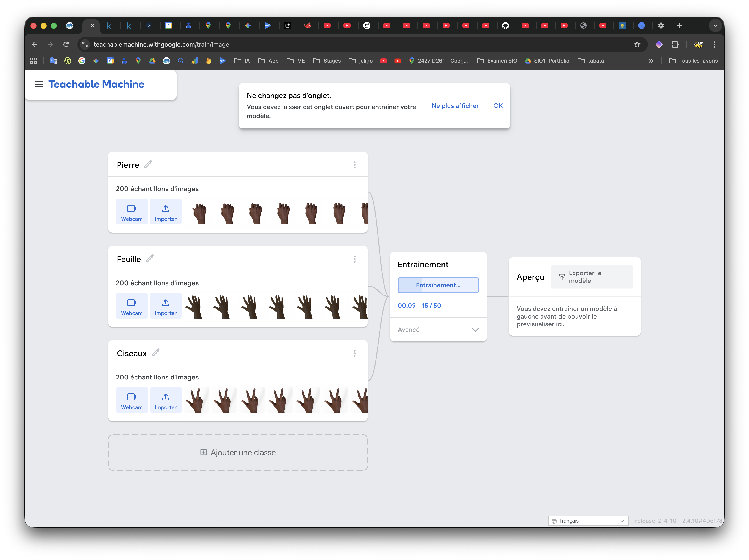Open the français language dropdown

pyautogui.click(x=588, y=521)
